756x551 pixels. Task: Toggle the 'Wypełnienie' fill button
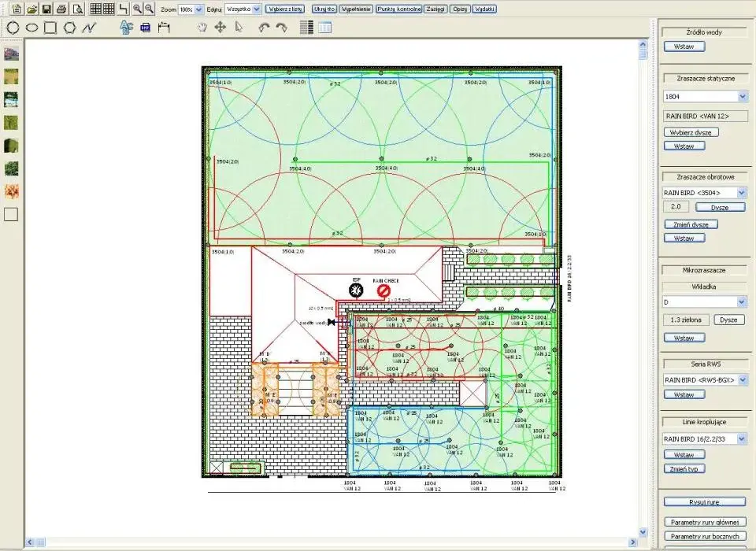[x=356, y=9]
